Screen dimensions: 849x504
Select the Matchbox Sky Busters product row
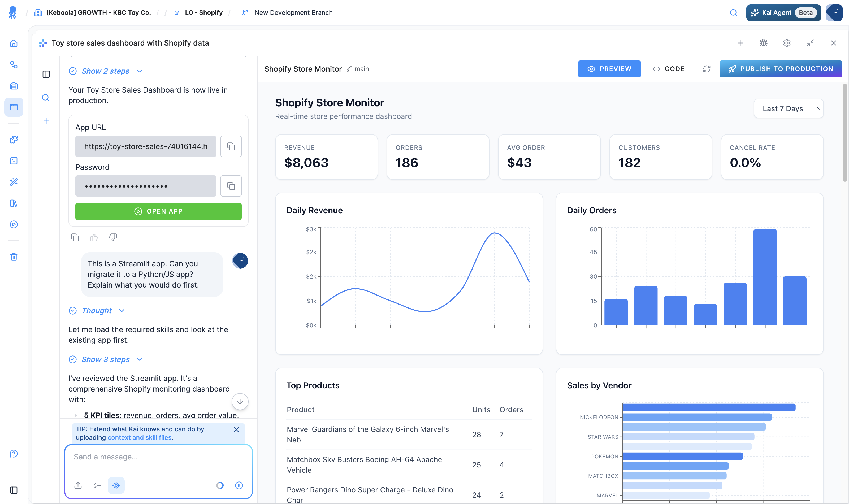click(x=409, y=464)
